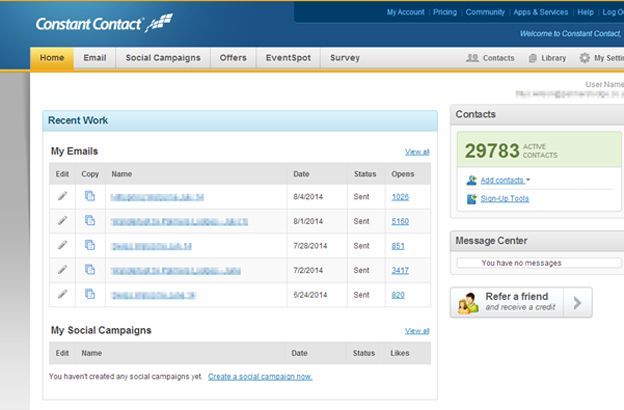Open Apps & Services link
Image resolution: width=624 pixels, height=410 pixels.
(x=540, y=12)
